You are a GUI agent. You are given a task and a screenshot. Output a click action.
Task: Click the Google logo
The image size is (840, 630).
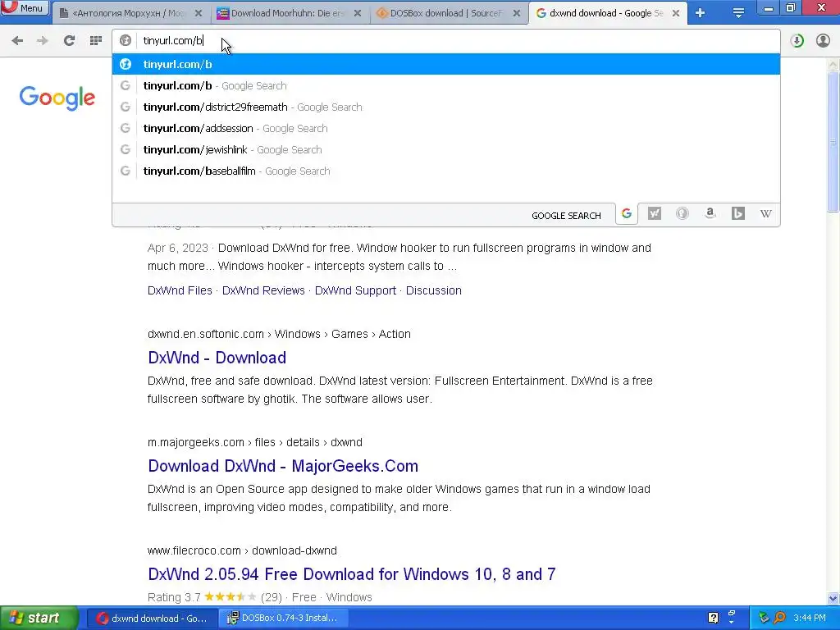coord(57,98)
